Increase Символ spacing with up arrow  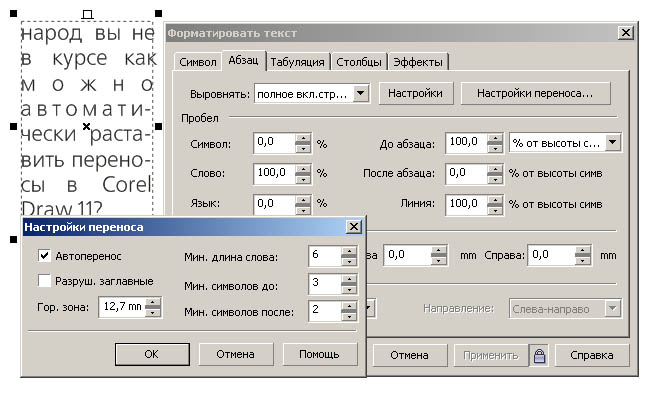pyautogui.click(x=304, y=138)
